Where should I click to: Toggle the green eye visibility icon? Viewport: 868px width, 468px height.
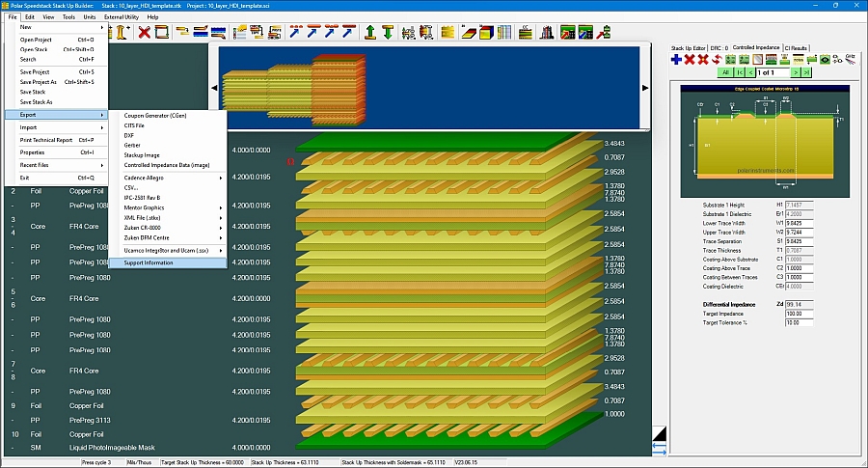825,59
